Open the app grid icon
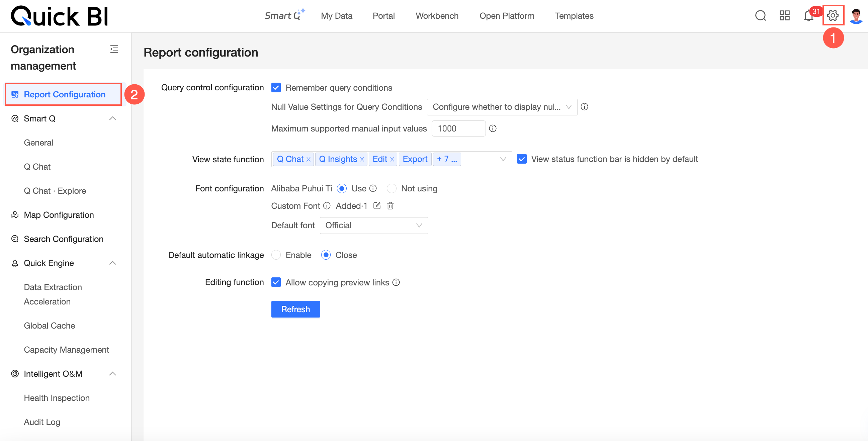This screenshot has width=868, height=441. (784, 15)
